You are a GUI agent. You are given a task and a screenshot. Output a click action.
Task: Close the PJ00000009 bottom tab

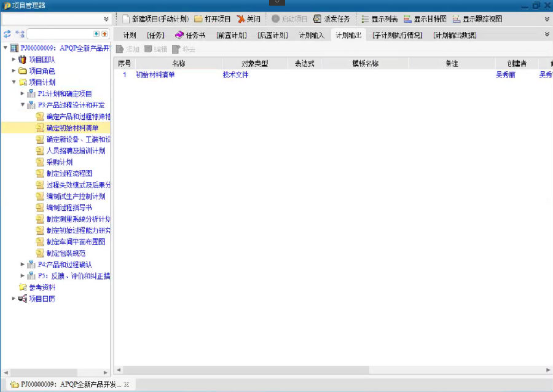click(127, 385)
